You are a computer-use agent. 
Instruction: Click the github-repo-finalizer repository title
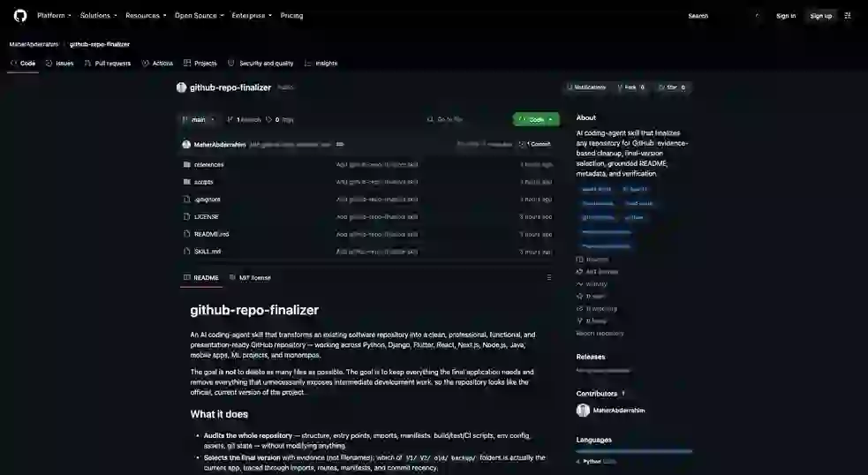(230, 87)
